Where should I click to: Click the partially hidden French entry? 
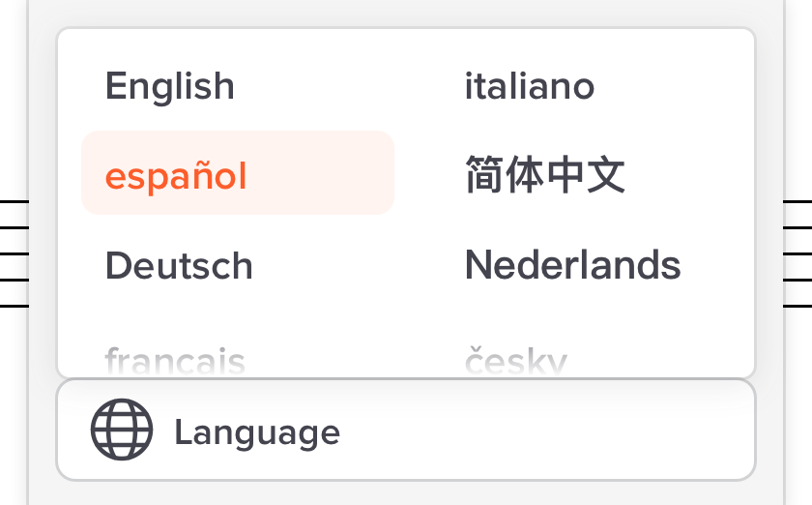175,362
